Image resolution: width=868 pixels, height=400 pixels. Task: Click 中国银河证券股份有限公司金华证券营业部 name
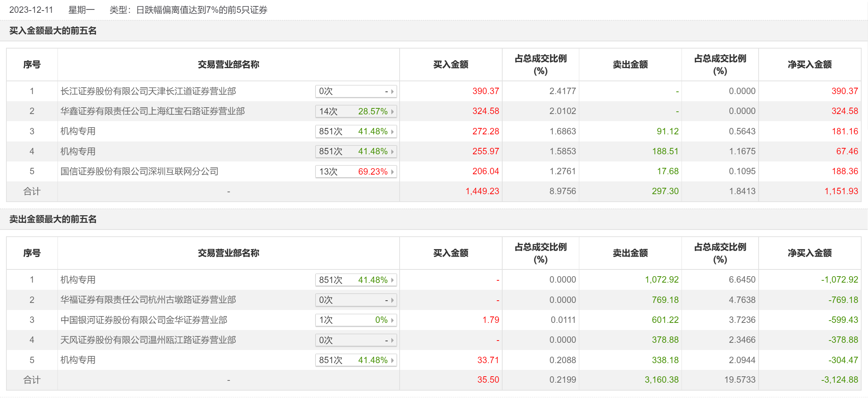pyautogui.click(x=144, y=320)
